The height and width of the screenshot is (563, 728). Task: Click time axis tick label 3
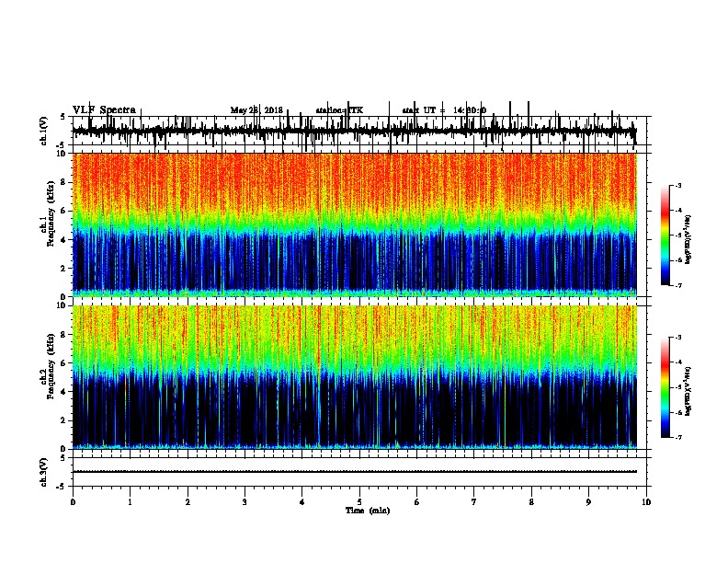245,502
